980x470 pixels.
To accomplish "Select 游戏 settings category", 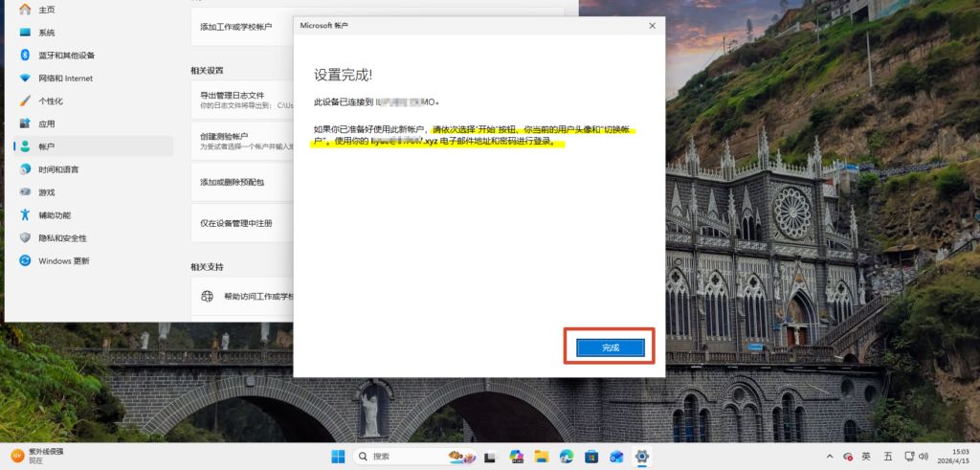I will click(46, 192).
